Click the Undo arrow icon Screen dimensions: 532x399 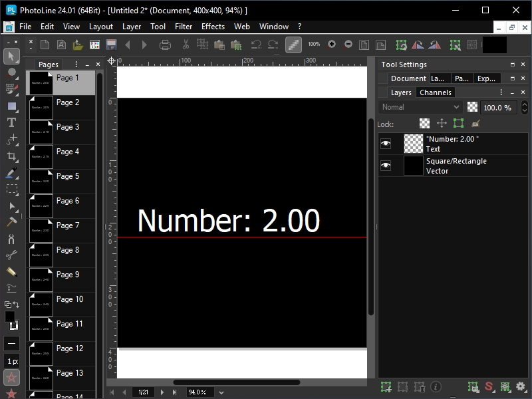tap(256, 45)
